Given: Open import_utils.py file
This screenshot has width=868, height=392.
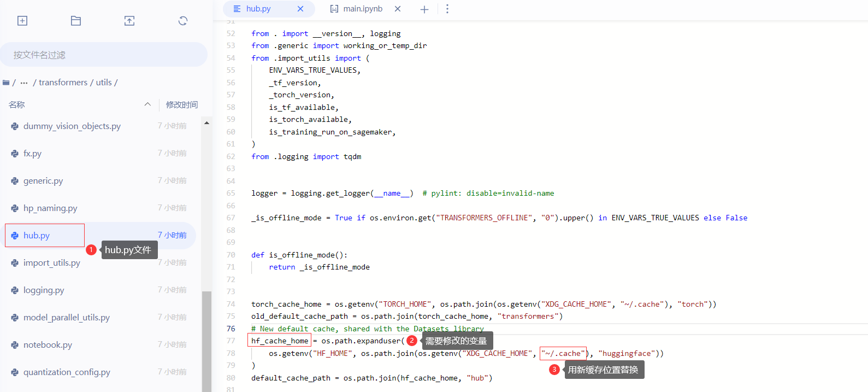Looking at the screenshot, I should click(x=52, y=262).
